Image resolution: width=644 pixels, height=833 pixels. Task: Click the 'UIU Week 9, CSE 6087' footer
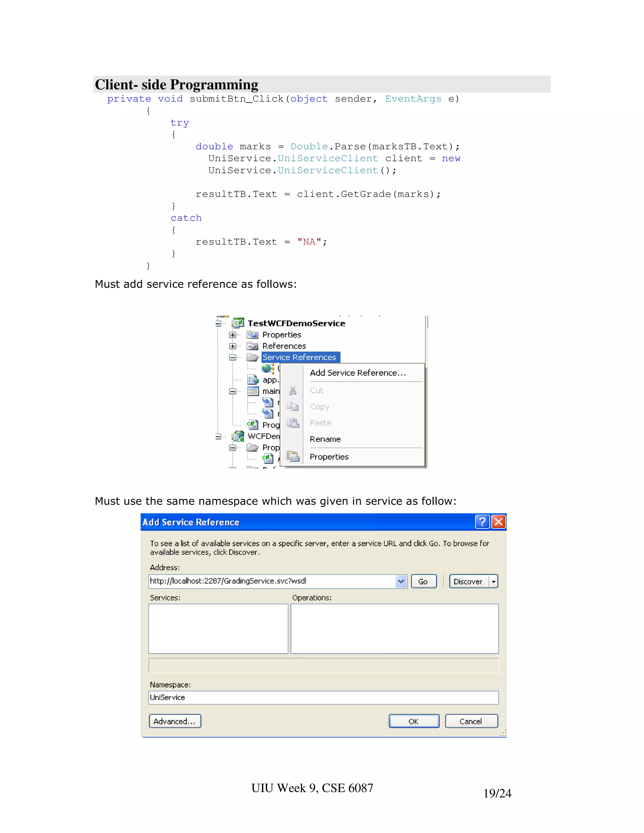(x=312, y=788)
